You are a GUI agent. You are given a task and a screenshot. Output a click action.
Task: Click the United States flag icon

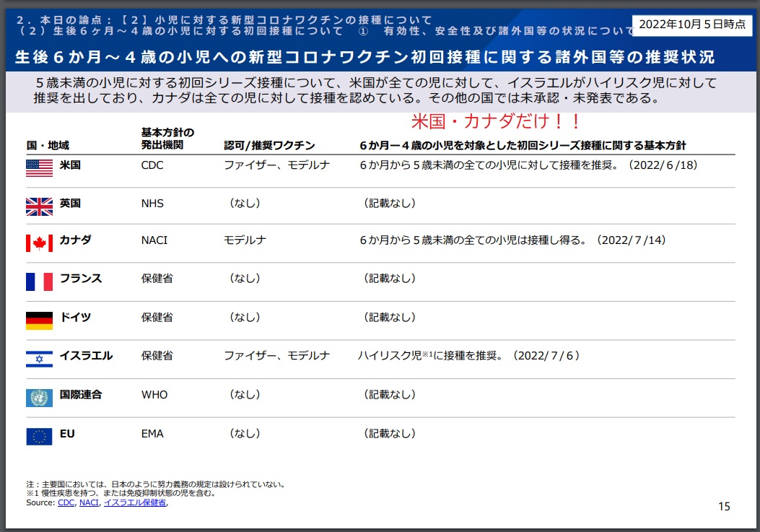pos(39,167)
